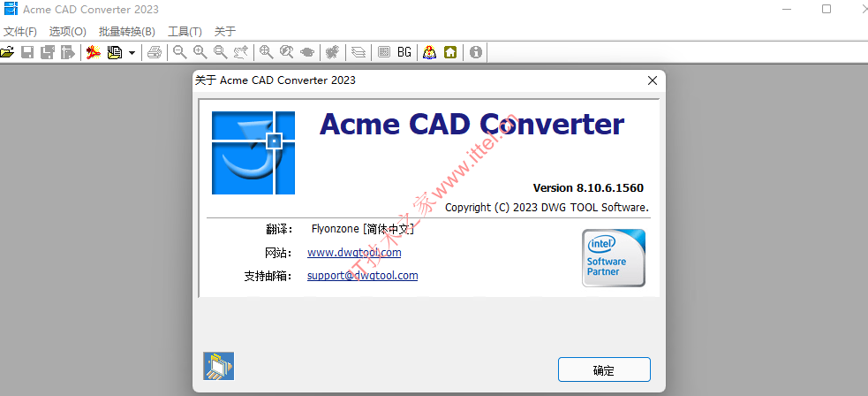Click the yellow batch documents icon

click(115, 53)
